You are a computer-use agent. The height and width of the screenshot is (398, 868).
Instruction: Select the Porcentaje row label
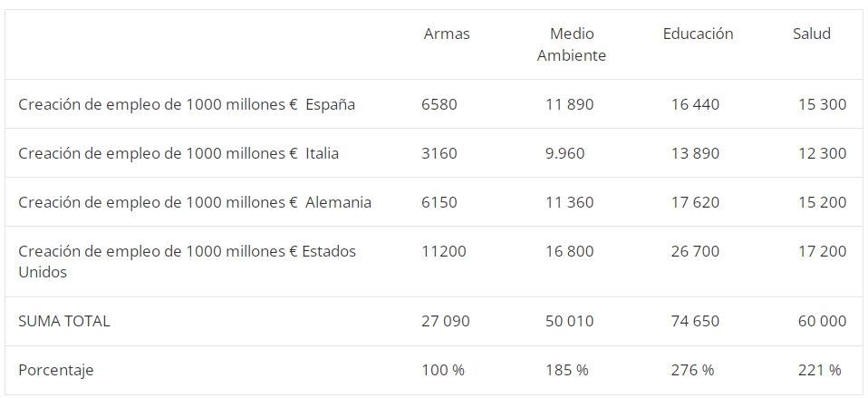pyautogui.click(x=55, y=370)
